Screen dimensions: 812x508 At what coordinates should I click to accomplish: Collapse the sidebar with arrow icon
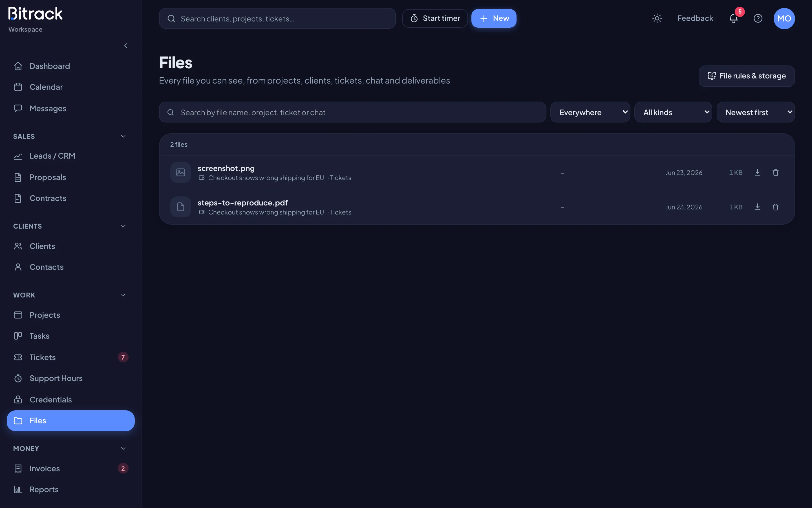pyautogui.click(x=126, y=46)
